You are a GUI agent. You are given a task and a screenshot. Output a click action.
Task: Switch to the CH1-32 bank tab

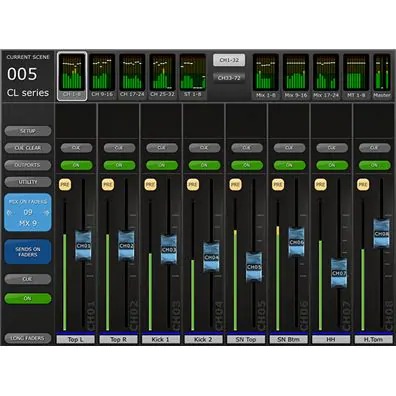coord(229,60)
